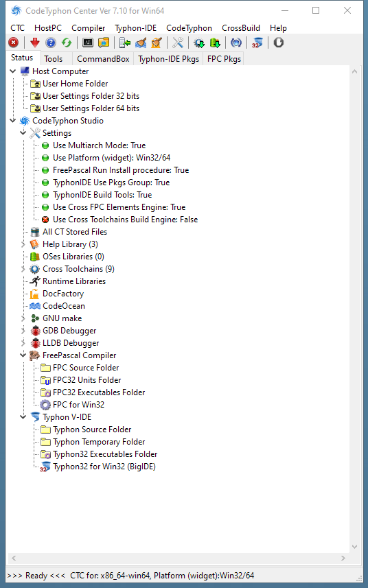Click the power button toolbar icon

(278, 43)
